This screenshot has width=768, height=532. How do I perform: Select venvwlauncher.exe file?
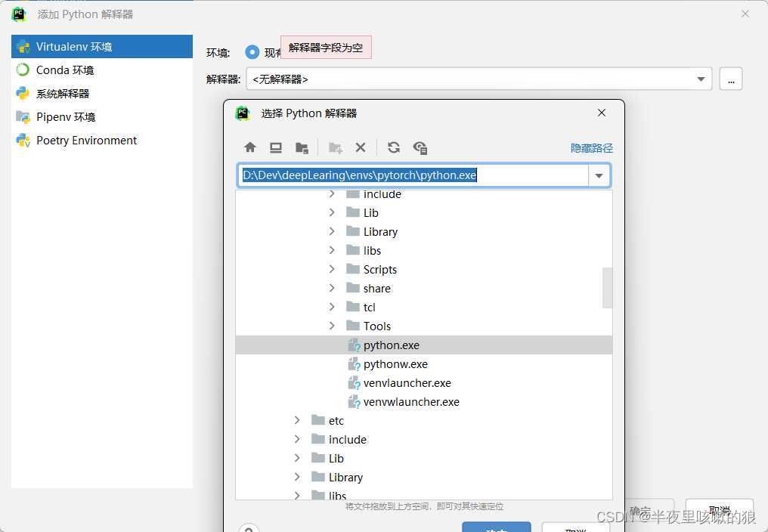423,402
